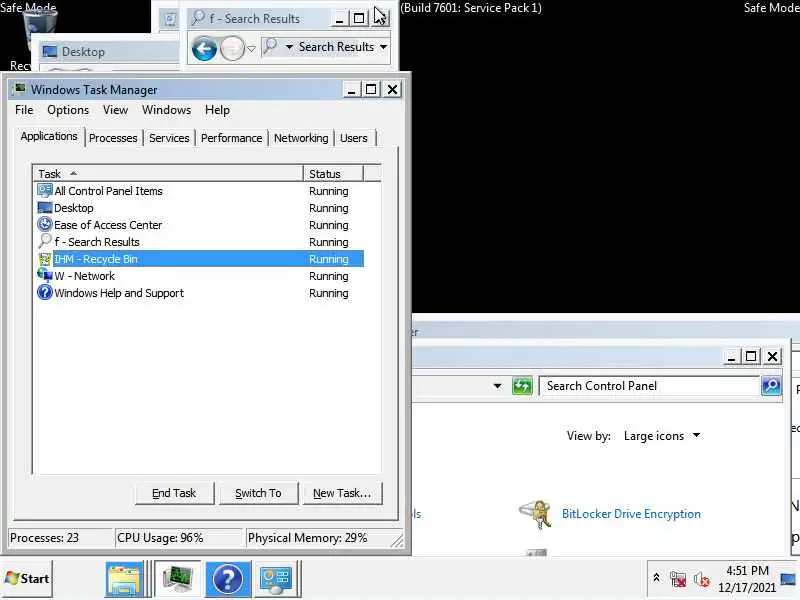Open the recent pages dropdown next to Forward
The image size is (800, 600).
(x=251, y=49)
